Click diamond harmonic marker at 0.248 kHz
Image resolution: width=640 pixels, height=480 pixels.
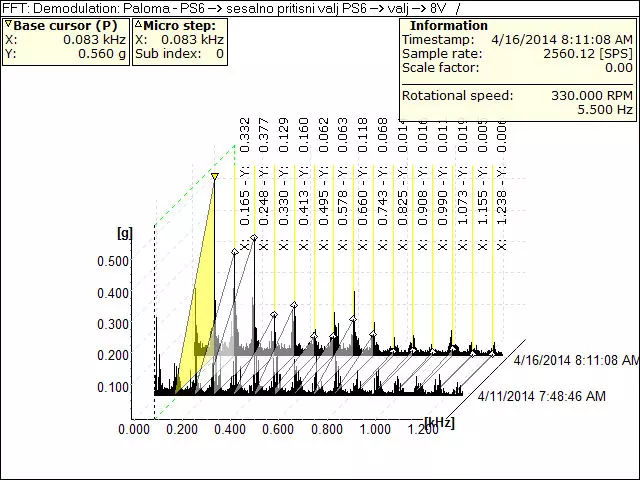click(254, 238)
